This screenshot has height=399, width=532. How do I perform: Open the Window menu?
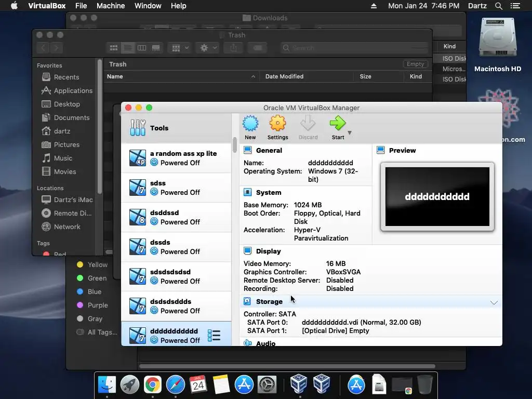[x=148, y=6]
